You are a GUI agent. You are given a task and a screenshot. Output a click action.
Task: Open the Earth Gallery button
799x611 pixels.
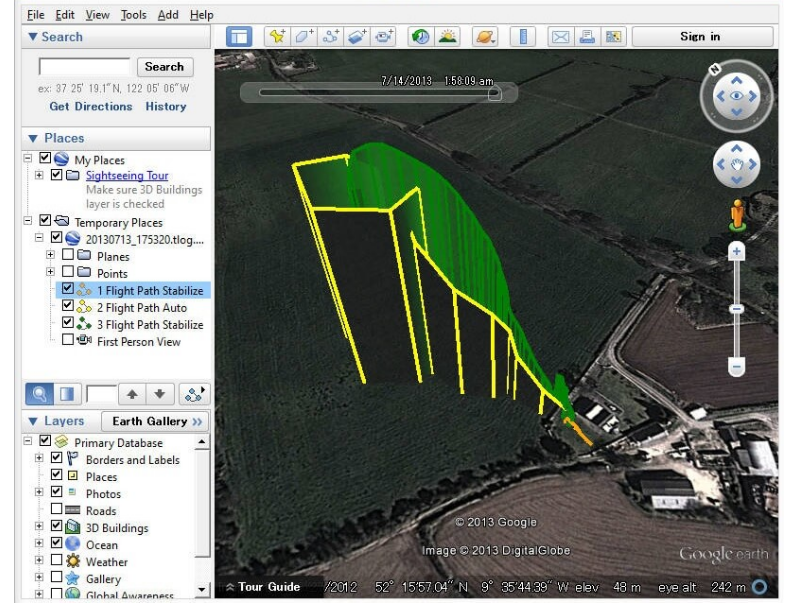coord(155,421)
